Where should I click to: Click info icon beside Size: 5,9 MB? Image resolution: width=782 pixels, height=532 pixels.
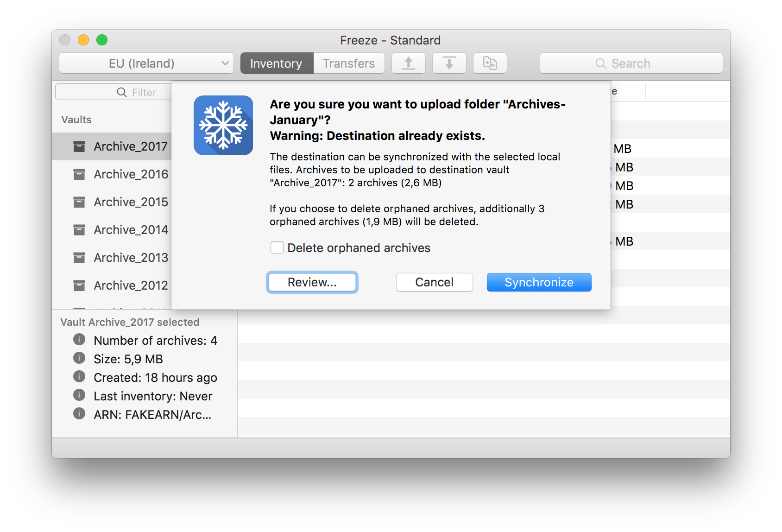pos(79,358)
